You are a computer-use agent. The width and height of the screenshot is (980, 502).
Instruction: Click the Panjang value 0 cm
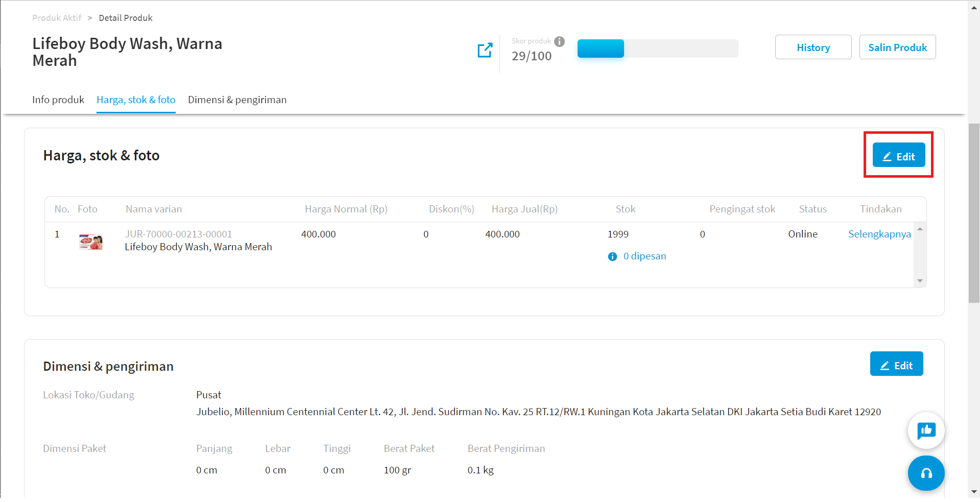[206, 470]
